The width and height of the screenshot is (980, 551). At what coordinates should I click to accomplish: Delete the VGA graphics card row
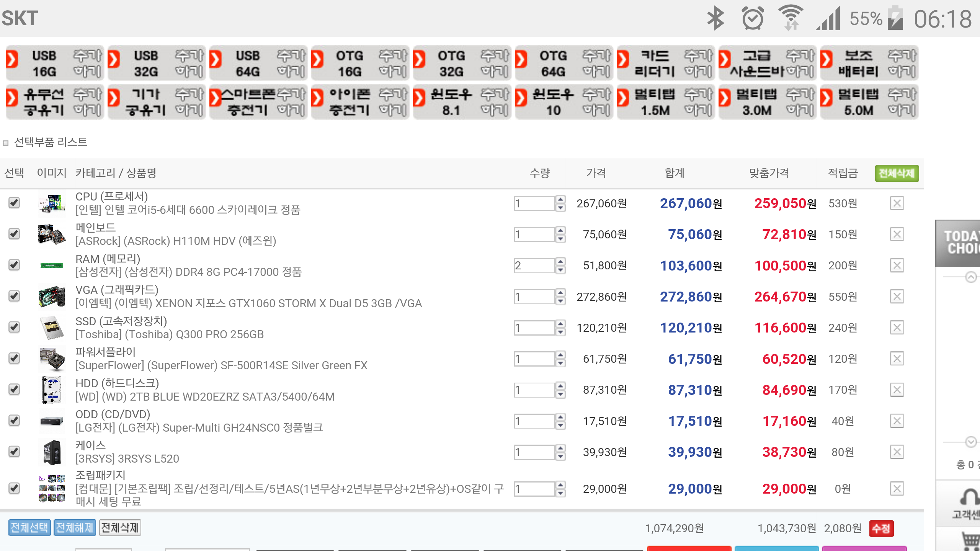click(x=897, y=297)
